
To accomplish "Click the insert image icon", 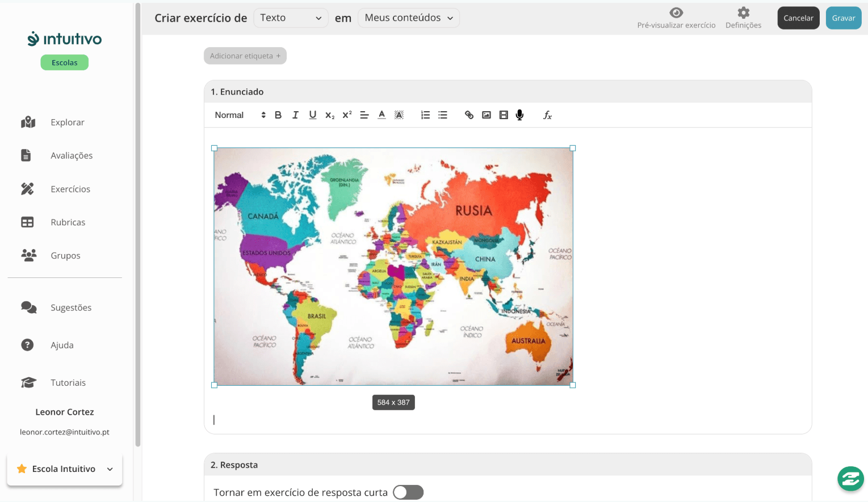I will pyautogui.click(x=487, y=115).
